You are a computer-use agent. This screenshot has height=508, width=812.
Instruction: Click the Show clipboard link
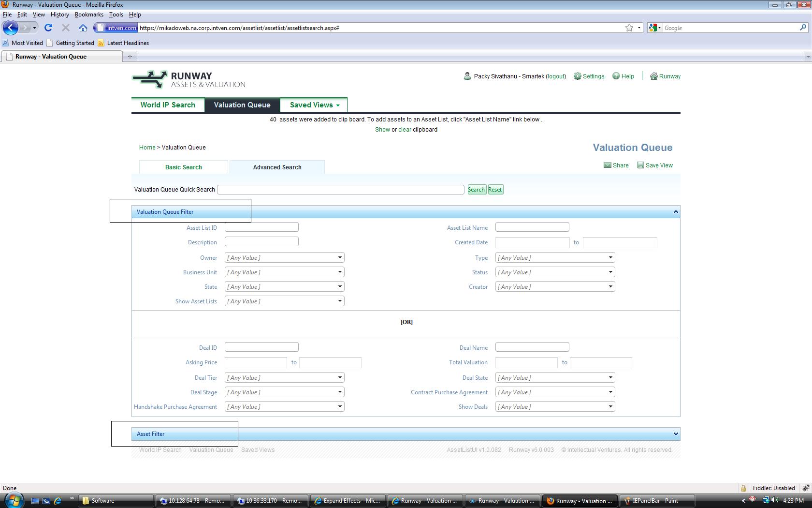[x=382, y=130]
